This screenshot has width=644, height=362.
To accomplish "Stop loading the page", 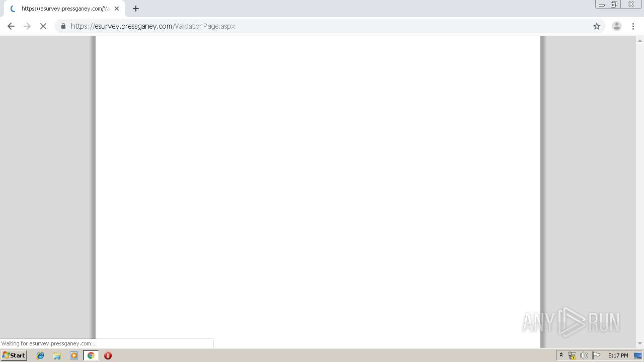I will pyautogui.click(x=43, y=26).
